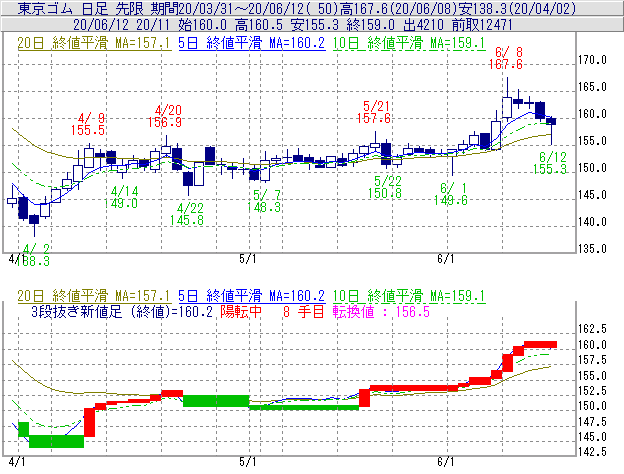Click the 5/21 high label 157.6
Screen dimensions: 624x474
[x=374, y=112]
